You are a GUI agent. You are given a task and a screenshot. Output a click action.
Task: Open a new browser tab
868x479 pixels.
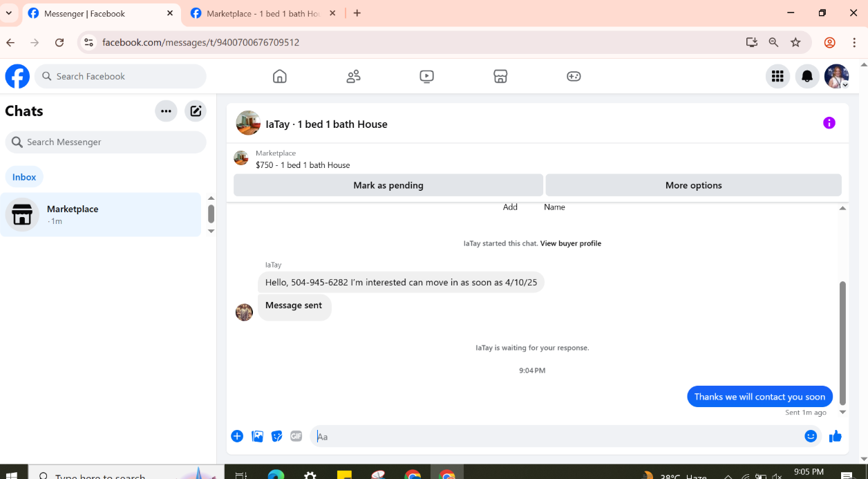[357, 13]
